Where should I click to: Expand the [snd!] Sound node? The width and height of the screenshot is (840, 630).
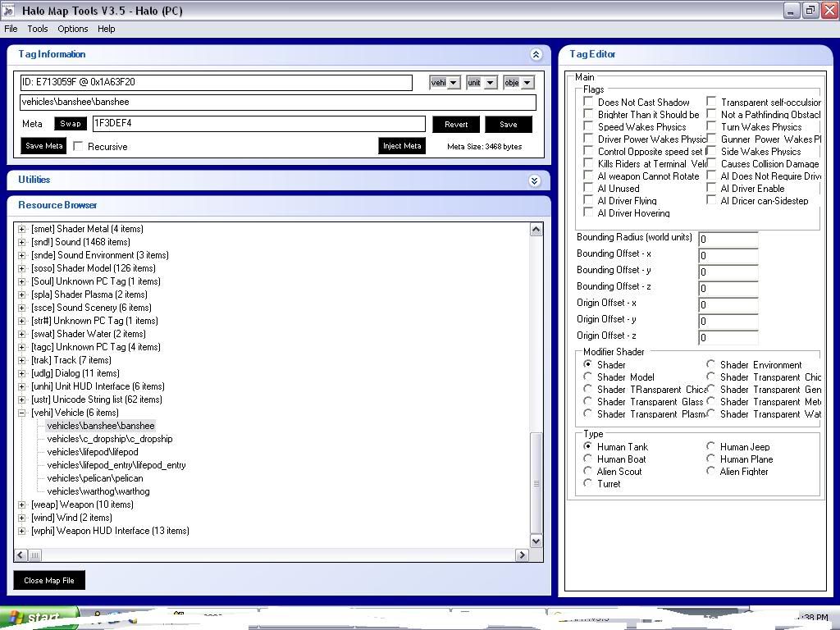tap(21, 242)
